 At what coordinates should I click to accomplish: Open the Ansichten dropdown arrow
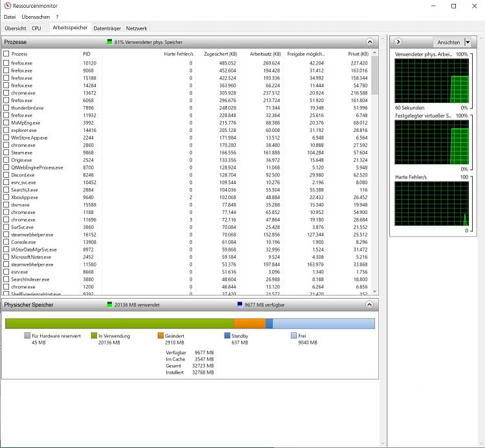pos(468,41)
